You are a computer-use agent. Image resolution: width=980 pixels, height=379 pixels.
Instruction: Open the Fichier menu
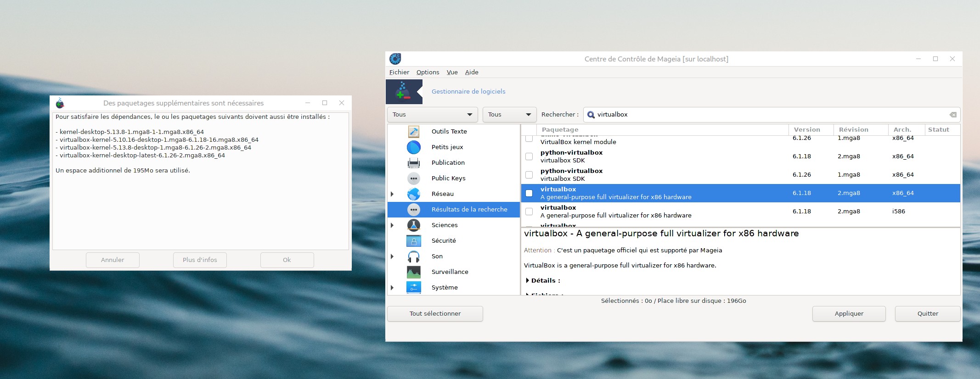click(399, 72)
